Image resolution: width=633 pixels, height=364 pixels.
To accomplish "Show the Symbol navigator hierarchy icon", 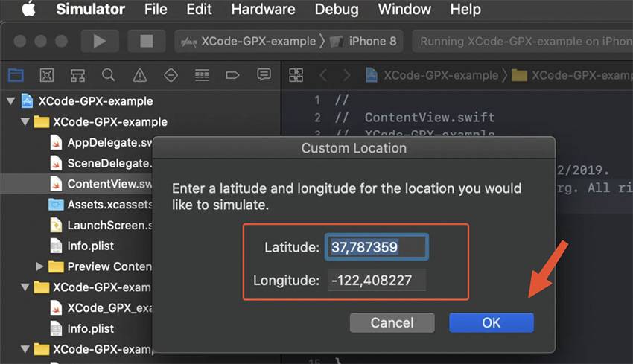I will pyautogui.click(x=77, y=75).
